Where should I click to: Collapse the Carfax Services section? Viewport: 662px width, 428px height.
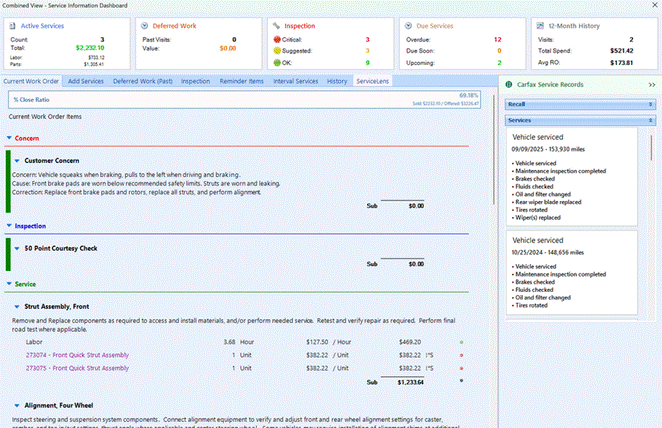coord(650,120)
